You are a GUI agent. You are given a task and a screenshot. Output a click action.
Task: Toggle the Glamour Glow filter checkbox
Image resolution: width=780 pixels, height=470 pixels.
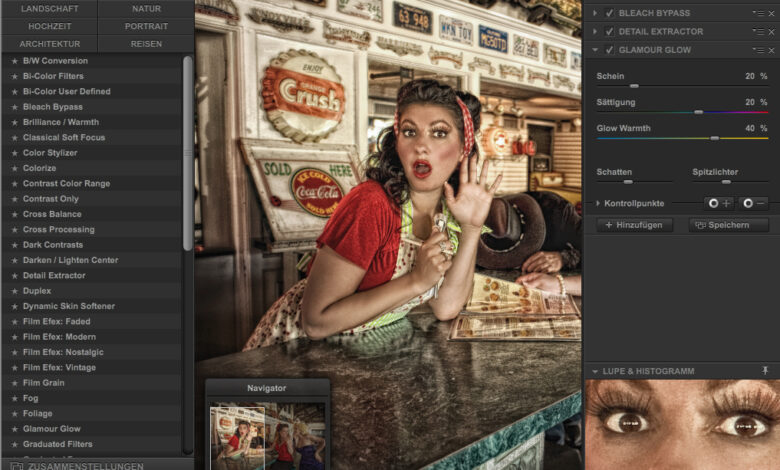coord(609,50)
